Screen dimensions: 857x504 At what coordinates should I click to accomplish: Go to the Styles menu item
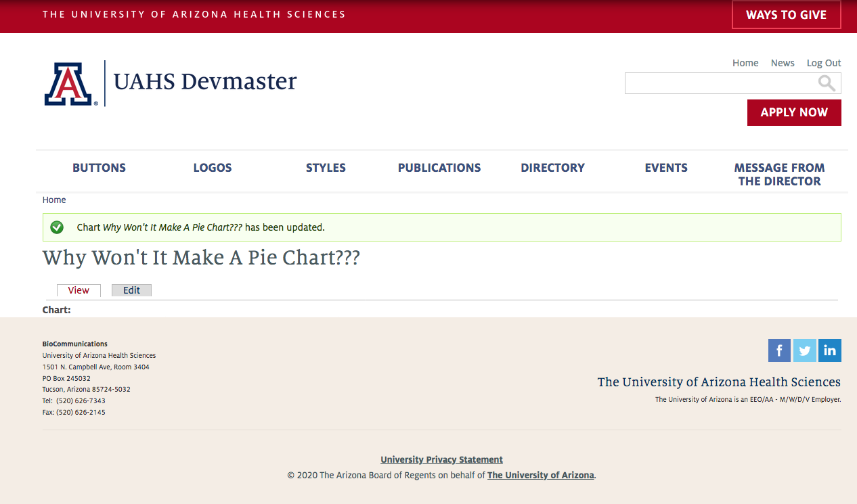click(326, 168)
